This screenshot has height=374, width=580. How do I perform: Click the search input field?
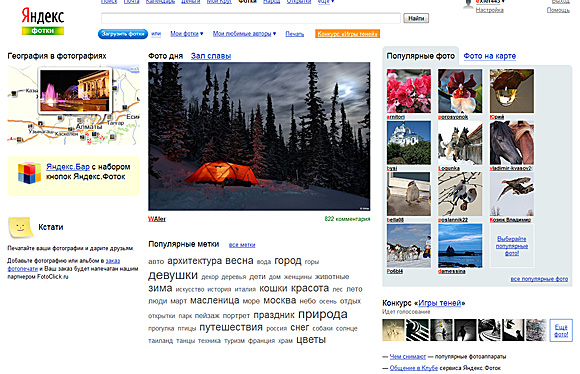click(251, 18)
